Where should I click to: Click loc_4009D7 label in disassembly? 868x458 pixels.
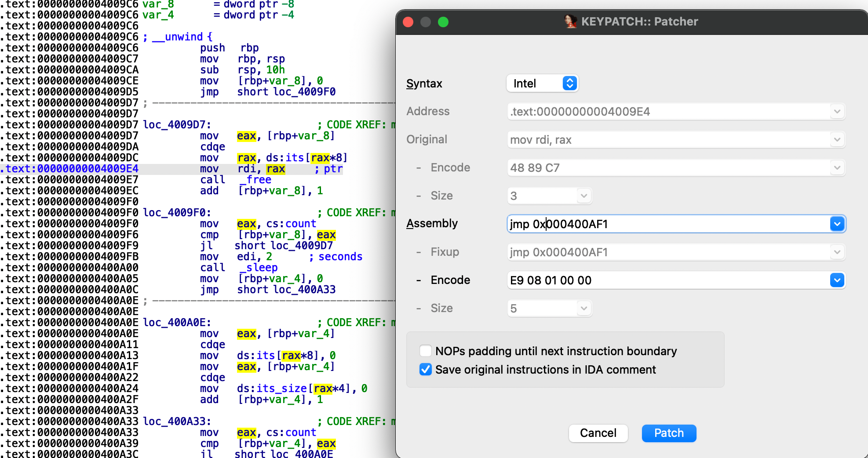[x=177, y=125]
